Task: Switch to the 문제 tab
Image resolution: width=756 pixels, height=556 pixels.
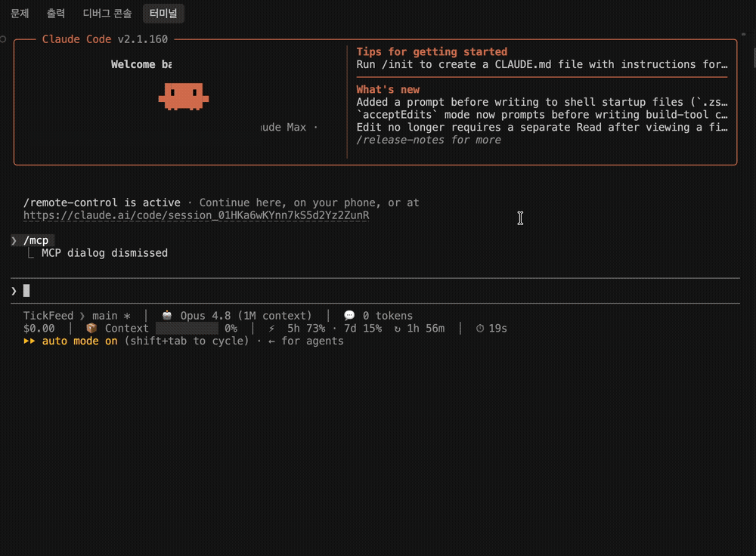Action: 20,14
